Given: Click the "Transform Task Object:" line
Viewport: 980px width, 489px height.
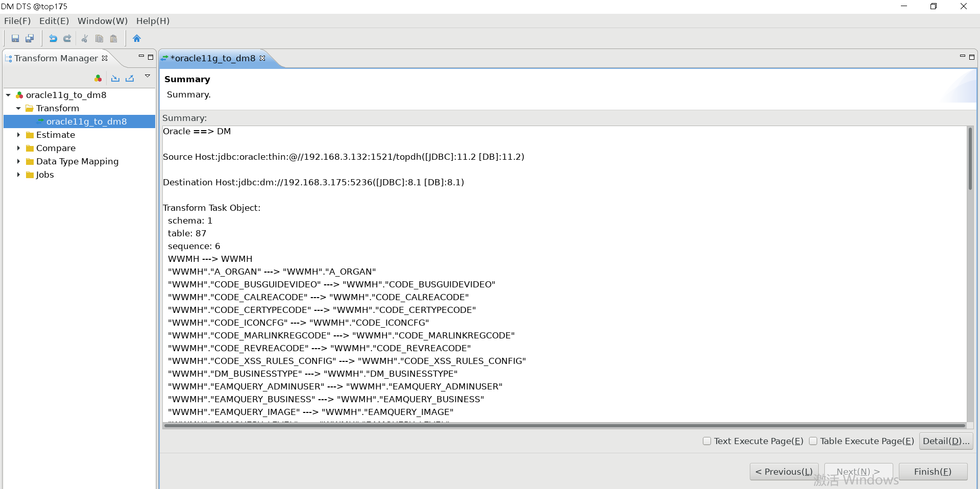Looking at the screenshot, I should pyautogui.click(x=211, y=208).
